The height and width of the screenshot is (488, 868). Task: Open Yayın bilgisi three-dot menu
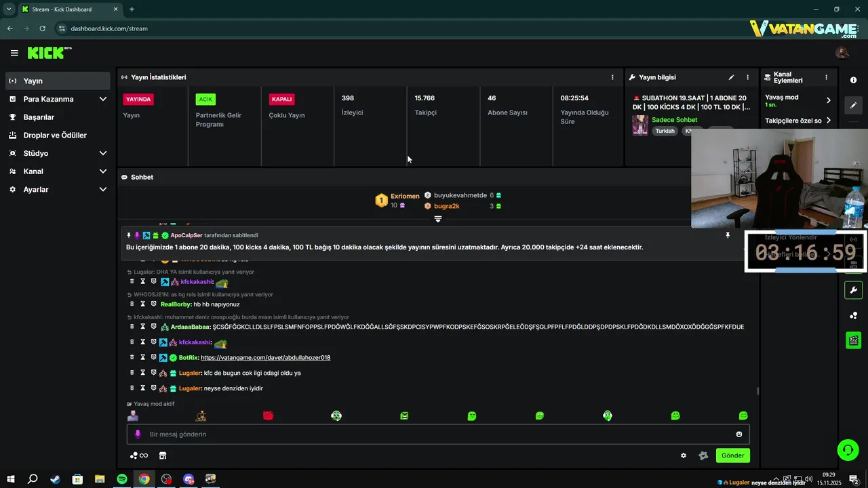coord(748,77)
